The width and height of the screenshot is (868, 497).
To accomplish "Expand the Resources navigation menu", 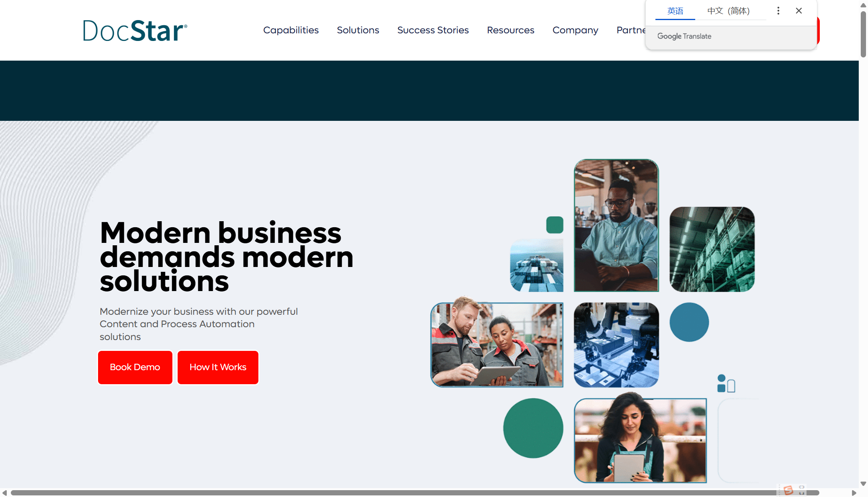I will click(510, 30).
